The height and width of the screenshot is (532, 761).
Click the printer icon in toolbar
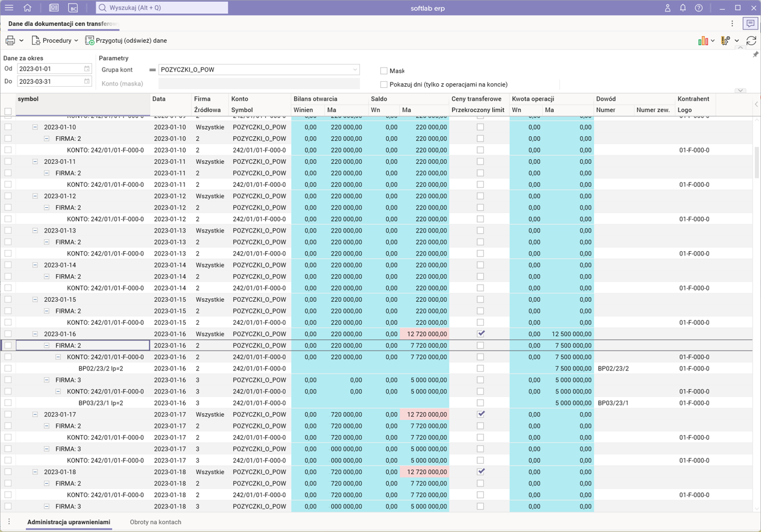pyautogui.click(x=10, y=40)
